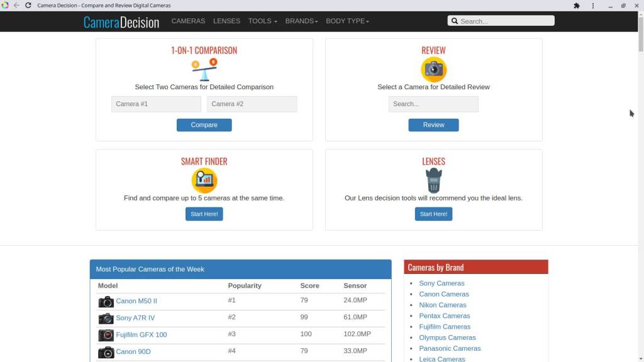Click the SMART FINDER heading
Viewport: 644px width, 362px height.
(x=204, y=162)
